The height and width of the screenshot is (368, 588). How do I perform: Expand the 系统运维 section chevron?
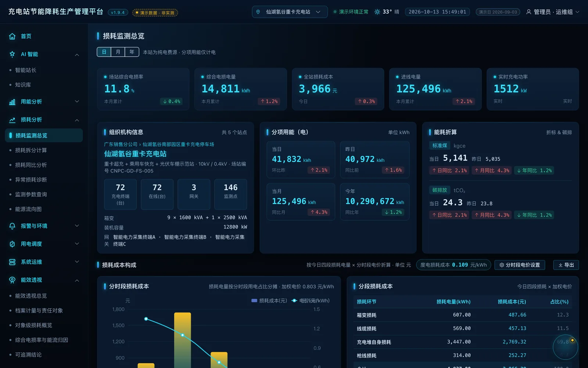[x=77, y=262]
